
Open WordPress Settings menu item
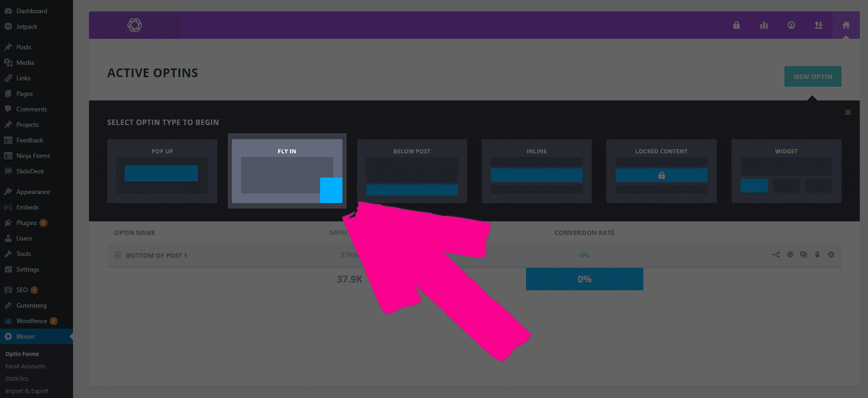[x=37, y=269]
